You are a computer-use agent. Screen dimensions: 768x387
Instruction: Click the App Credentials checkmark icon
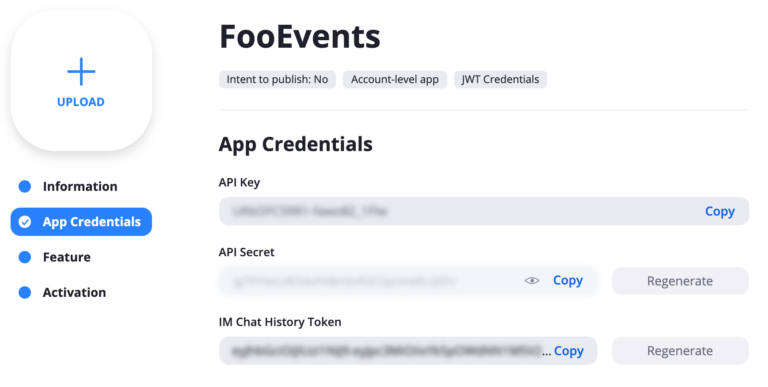24,222
